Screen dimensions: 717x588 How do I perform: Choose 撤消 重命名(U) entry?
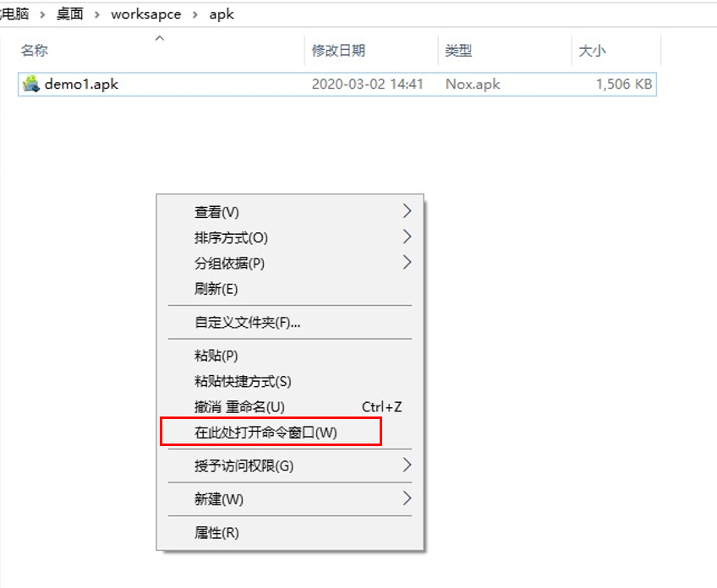[290, 406]
